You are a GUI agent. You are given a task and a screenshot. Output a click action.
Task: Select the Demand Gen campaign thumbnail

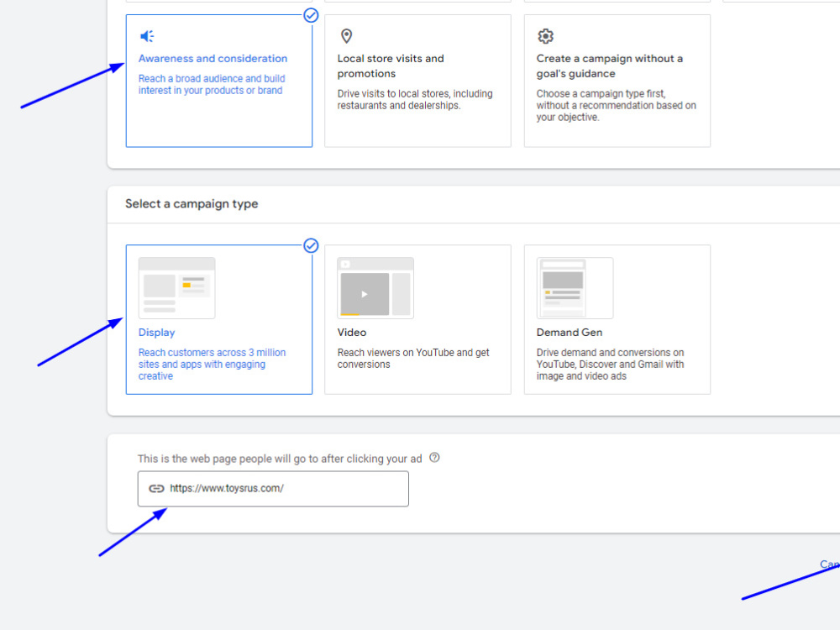[575, 288]
